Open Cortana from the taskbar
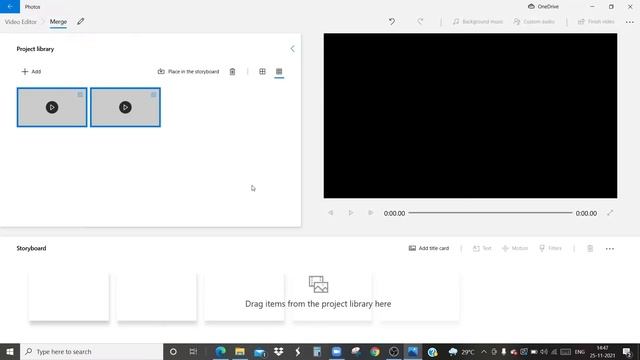The image size is (640, 360). 173,351
